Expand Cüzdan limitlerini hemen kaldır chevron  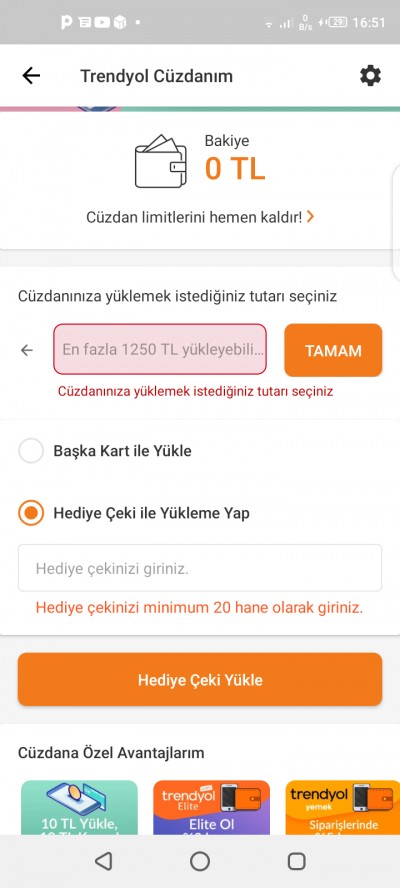(x=310, y=216)
